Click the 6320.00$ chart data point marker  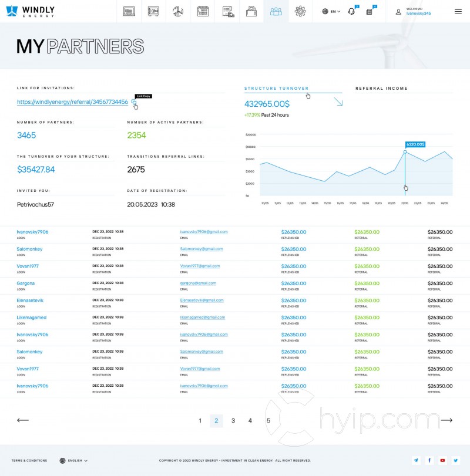pos(405,152)
